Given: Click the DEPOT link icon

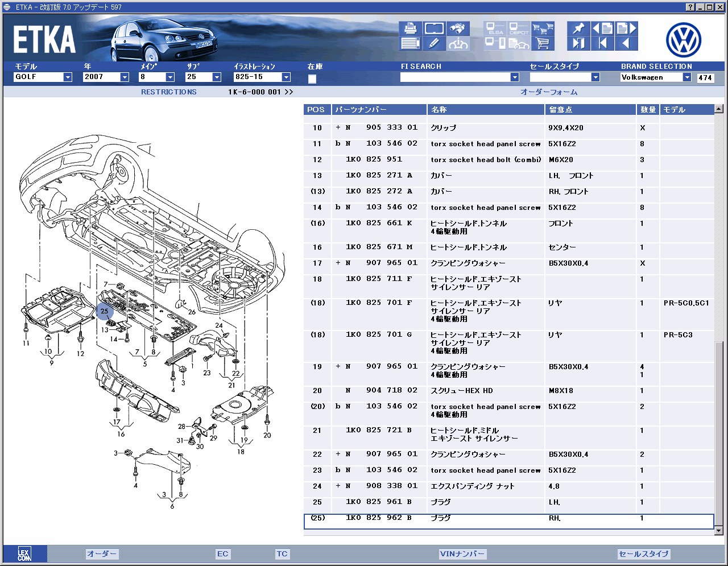Looking at the screenshot, I should coord(519,28).
